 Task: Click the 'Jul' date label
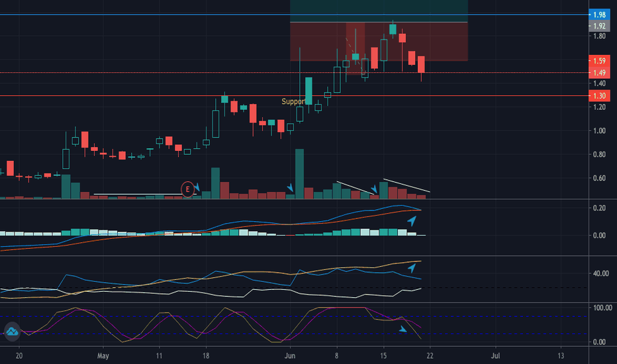click(495, 356)
